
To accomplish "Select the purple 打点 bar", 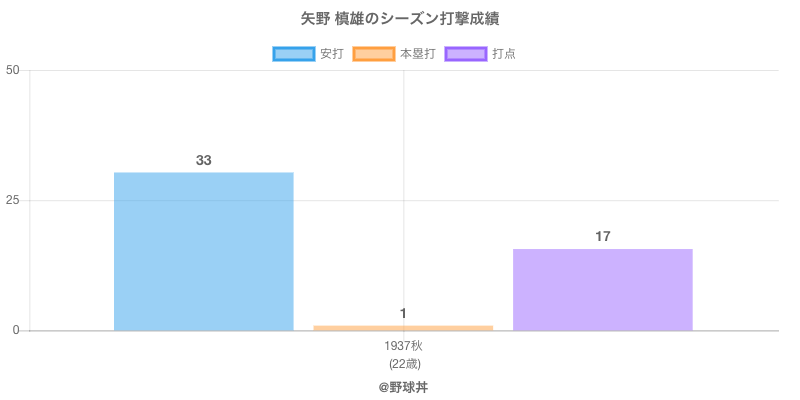I will point(602,289).
